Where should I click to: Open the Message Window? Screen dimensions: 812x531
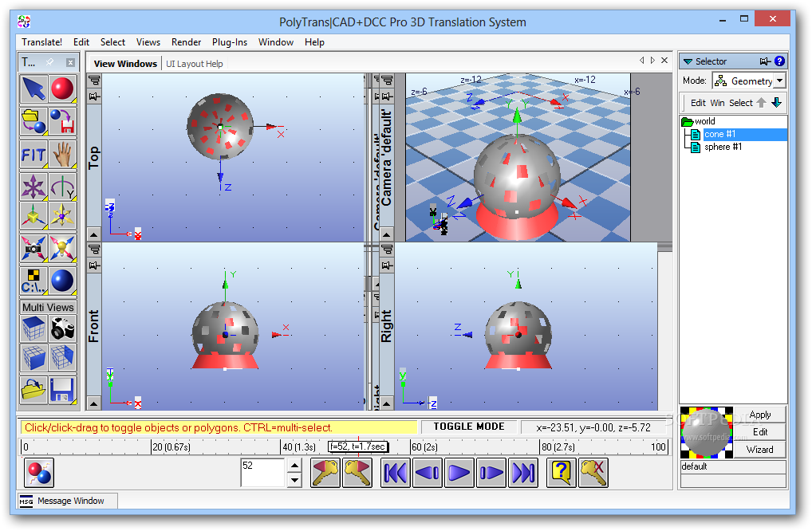(67, 501)
